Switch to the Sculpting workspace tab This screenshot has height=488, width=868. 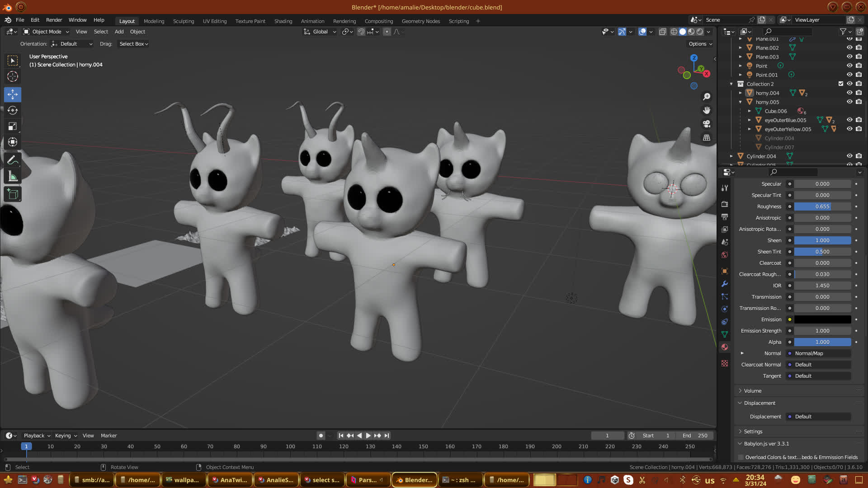[183, 21]
